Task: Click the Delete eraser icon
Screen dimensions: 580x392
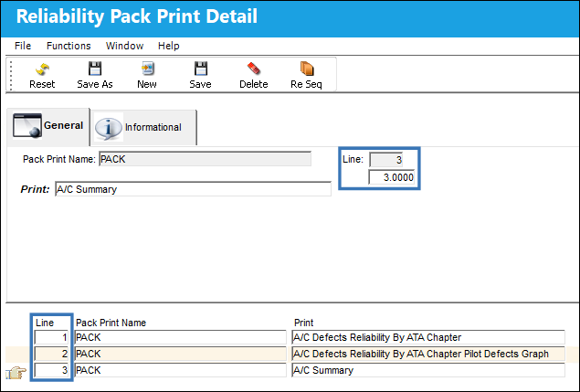Action: tap(254, 69)
